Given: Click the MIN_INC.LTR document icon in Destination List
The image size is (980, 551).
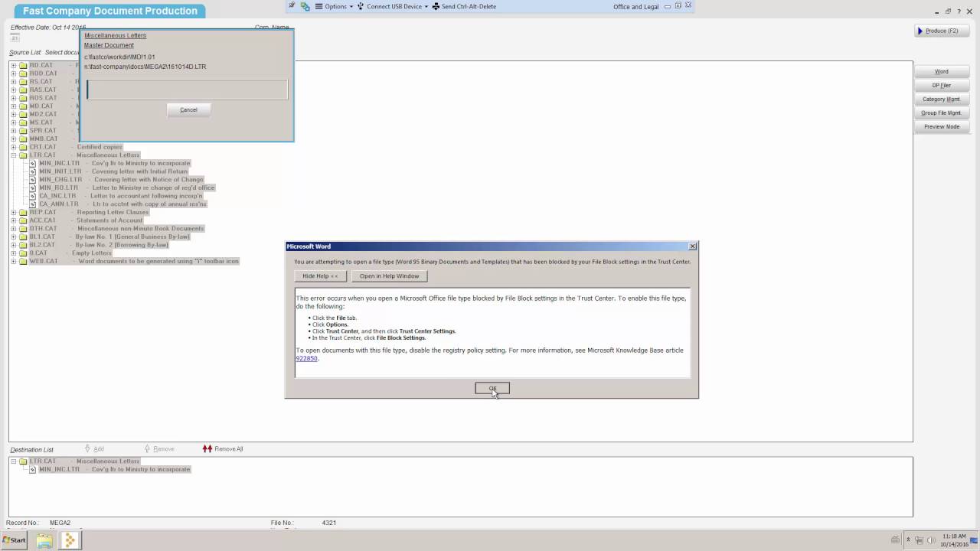Looking at the screenshot, I should click(33, 470).
